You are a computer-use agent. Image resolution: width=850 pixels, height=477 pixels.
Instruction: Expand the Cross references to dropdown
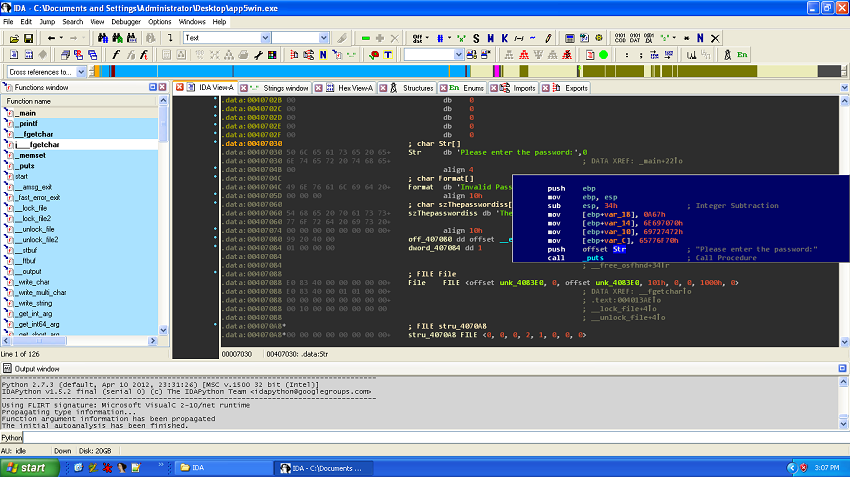(81, 72)
